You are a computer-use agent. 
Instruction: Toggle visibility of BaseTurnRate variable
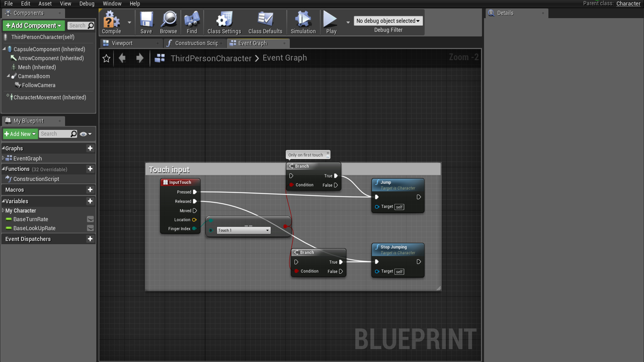tap(90, 219)
